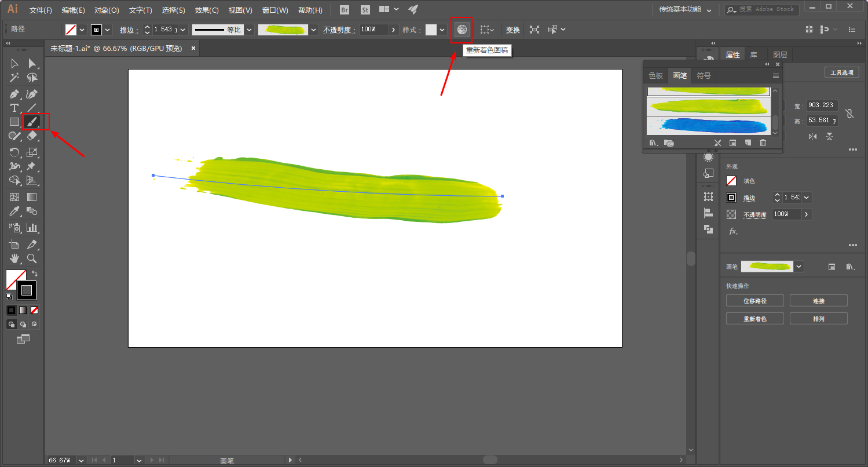This screenshot has width=868, height=467.
Task: Set color mode below fill/stroke
Action: pos(12,310)
